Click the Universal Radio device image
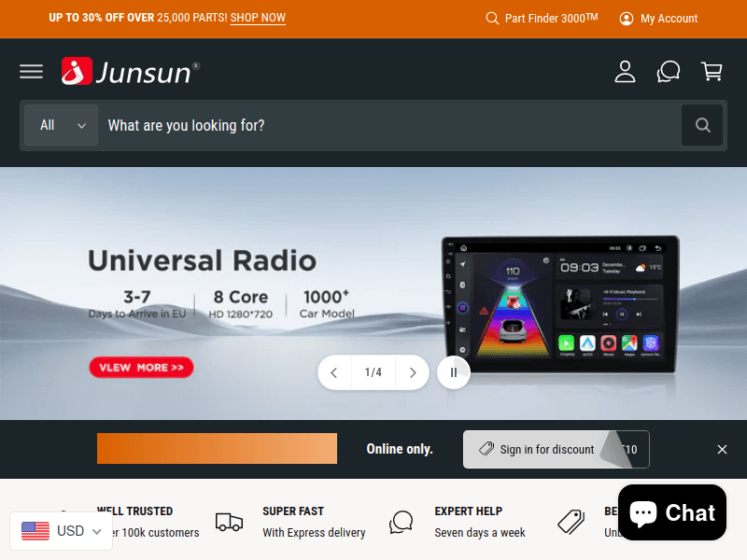The height and width of the screenshot is (560, 747). pos(560,303)
